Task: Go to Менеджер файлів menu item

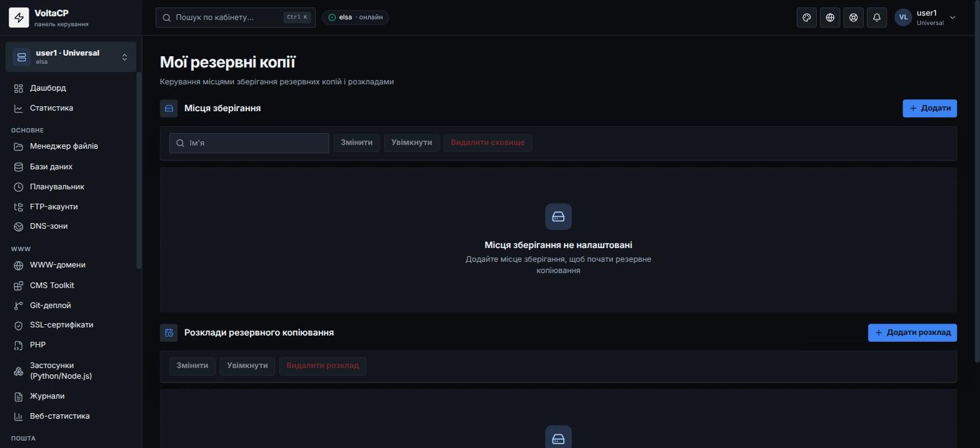Action: click(x=71, y=146)
